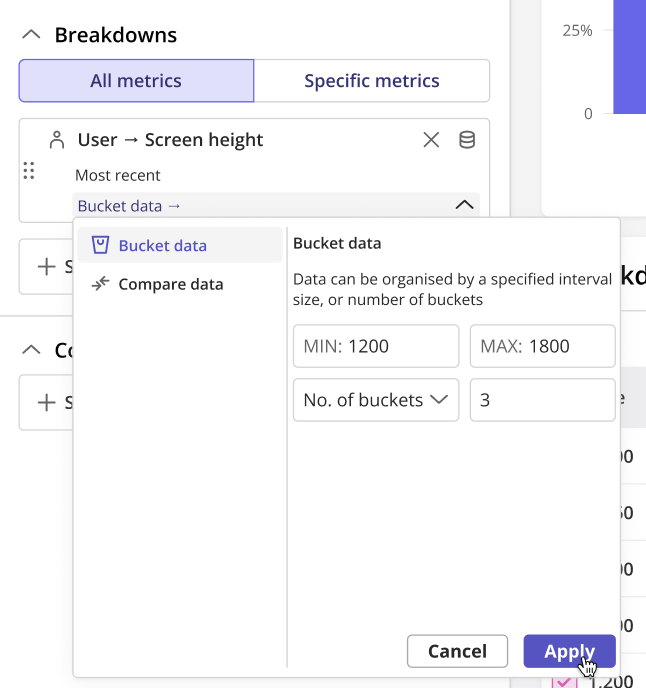
Task: Choose Bucket data menu option
Action: pyautogui.click(x=180, y=245)
